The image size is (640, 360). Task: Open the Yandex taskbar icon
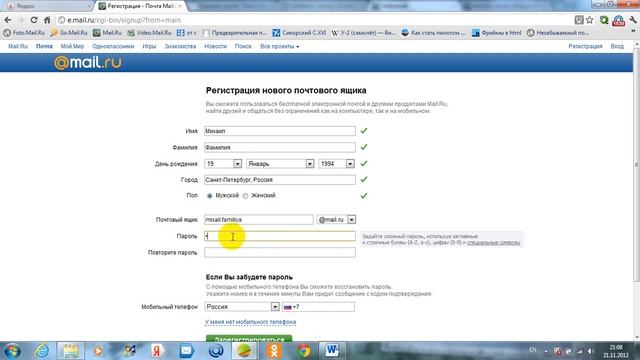point(157,351)
